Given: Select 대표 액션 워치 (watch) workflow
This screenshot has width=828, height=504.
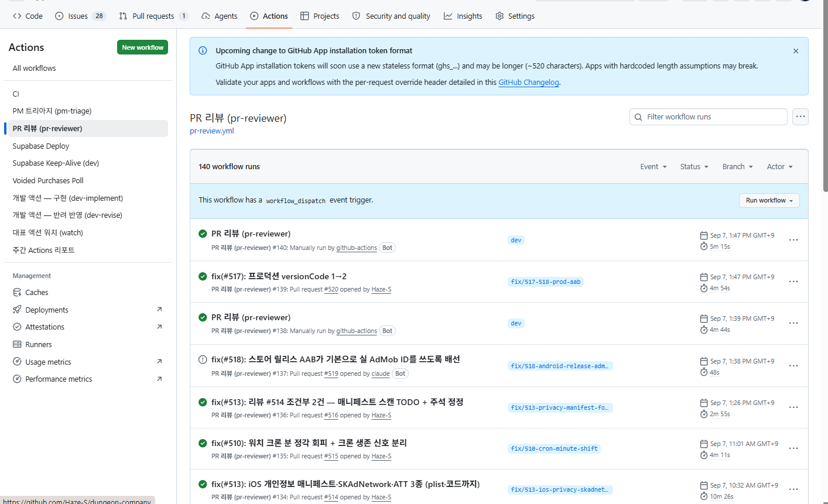Looking at the screenshot, I should [88, 232].
